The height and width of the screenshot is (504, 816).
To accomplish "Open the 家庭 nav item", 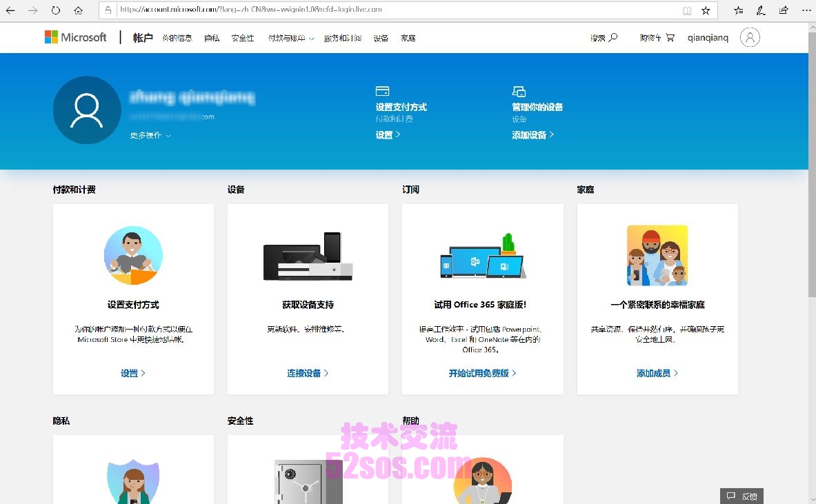I will point(408,38).
